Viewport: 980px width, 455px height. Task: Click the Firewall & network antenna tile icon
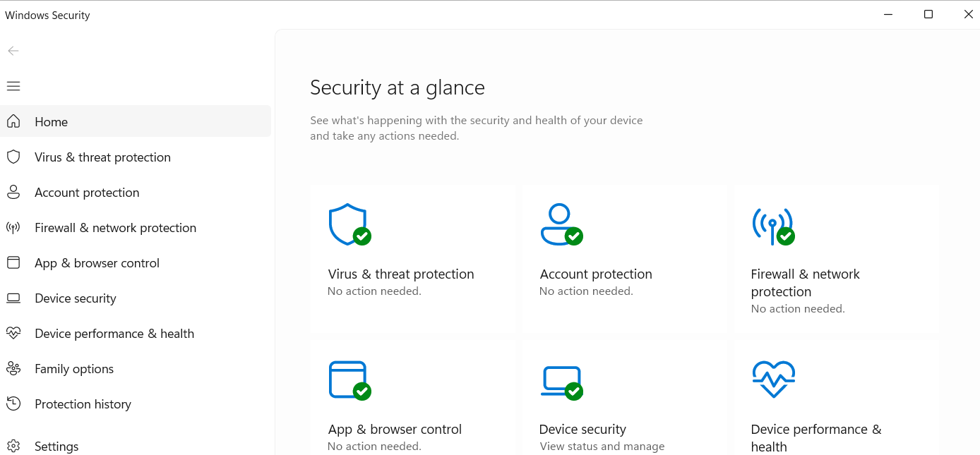tap(773, 226)
